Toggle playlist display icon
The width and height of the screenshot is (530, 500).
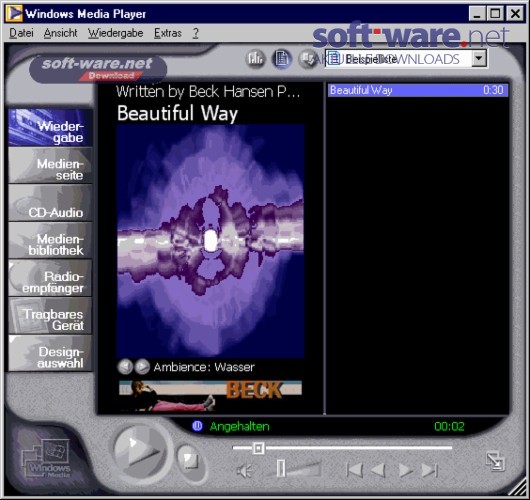pos(282,59)
